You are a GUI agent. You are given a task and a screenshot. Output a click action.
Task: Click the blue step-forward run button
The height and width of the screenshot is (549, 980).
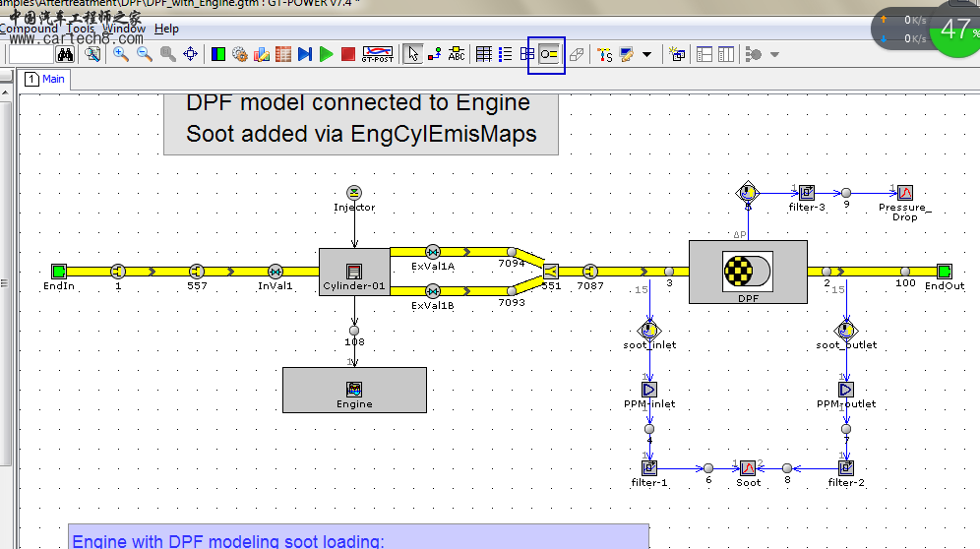305,54
